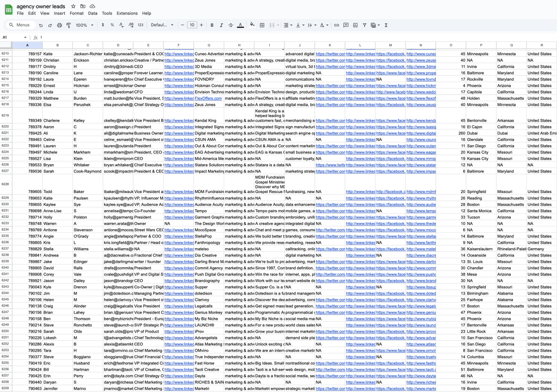Open the File menu
The width and height of the screenshot is (557, 392).
click(20, 13)
